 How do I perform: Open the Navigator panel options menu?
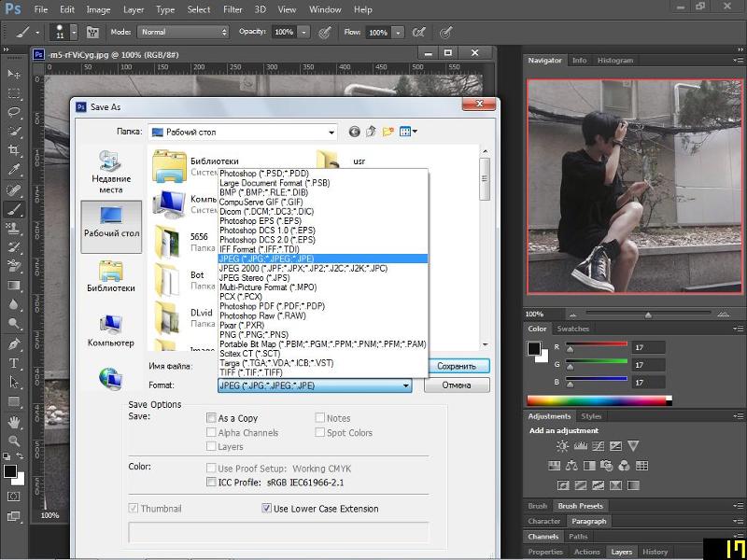point(738,61)
